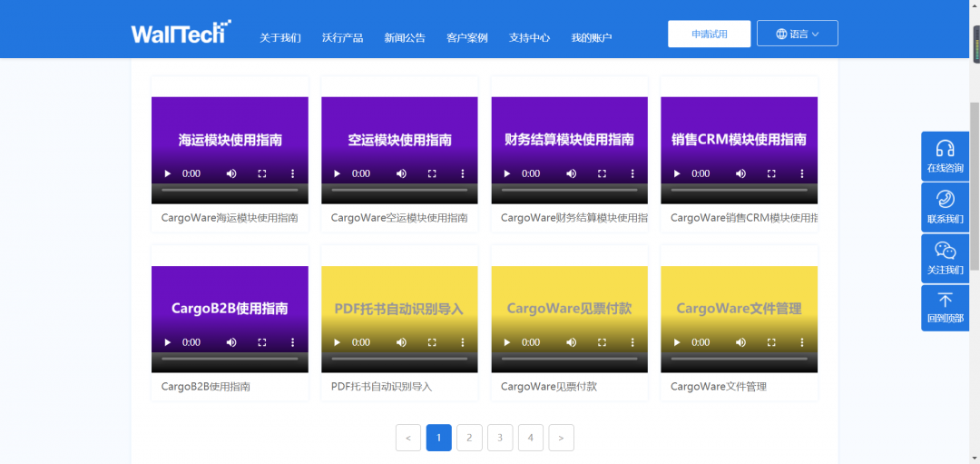Screen dimensions: 980x464
Task: Go to next page with > arrow
Action: coord(562,438)
